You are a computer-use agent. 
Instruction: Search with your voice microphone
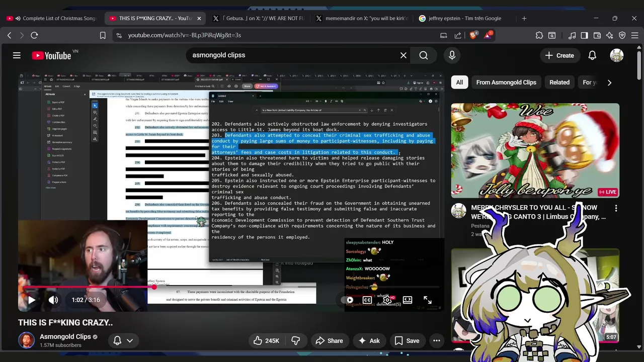452,55
